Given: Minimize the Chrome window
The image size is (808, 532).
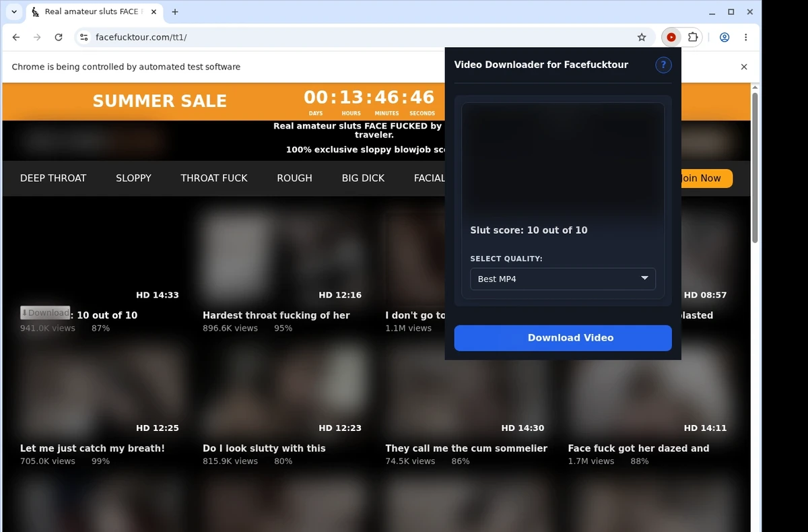Looking at the screenshot, I should (x=712, y=11).
